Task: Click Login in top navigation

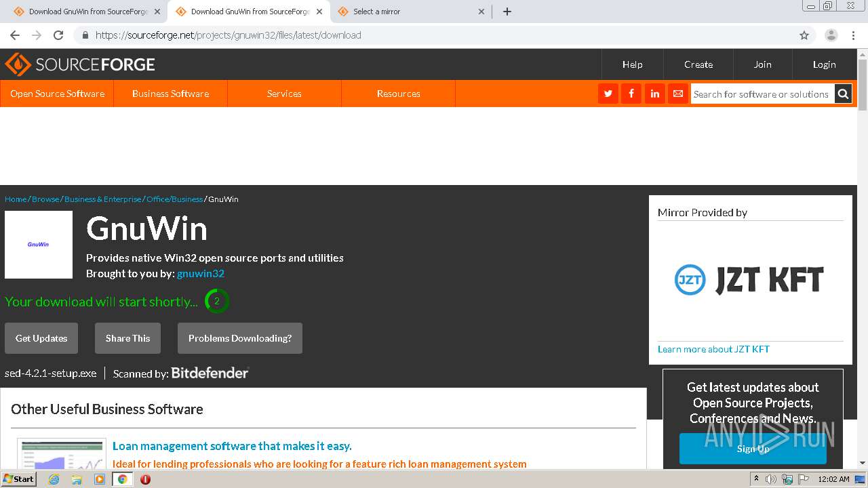Action: [x=824, y=64]
